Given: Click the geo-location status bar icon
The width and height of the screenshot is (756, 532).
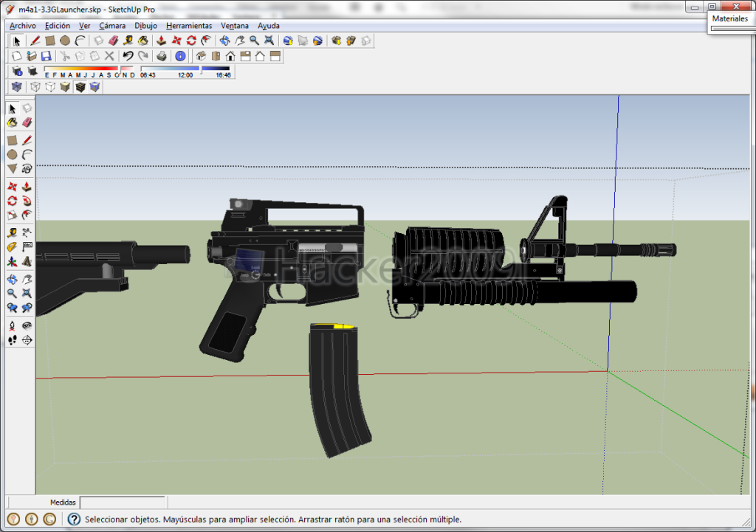Looking at the screenshot, I should click(x=13, y=519).
